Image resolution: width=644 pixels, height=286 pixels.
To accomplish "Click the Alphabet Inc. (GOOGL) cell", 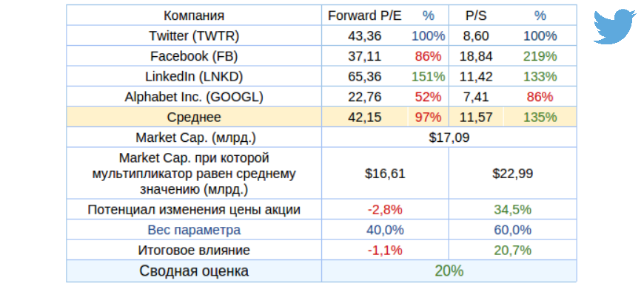I will [194, 97].
